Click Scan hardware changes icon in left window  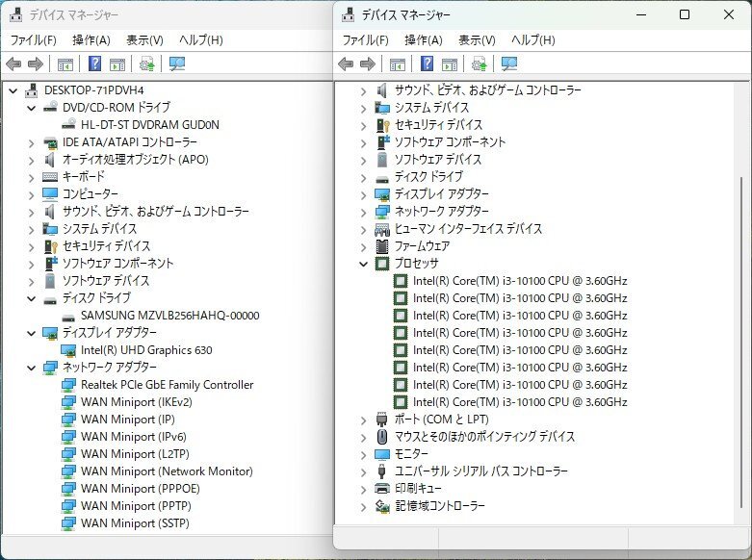click(177, 64)
